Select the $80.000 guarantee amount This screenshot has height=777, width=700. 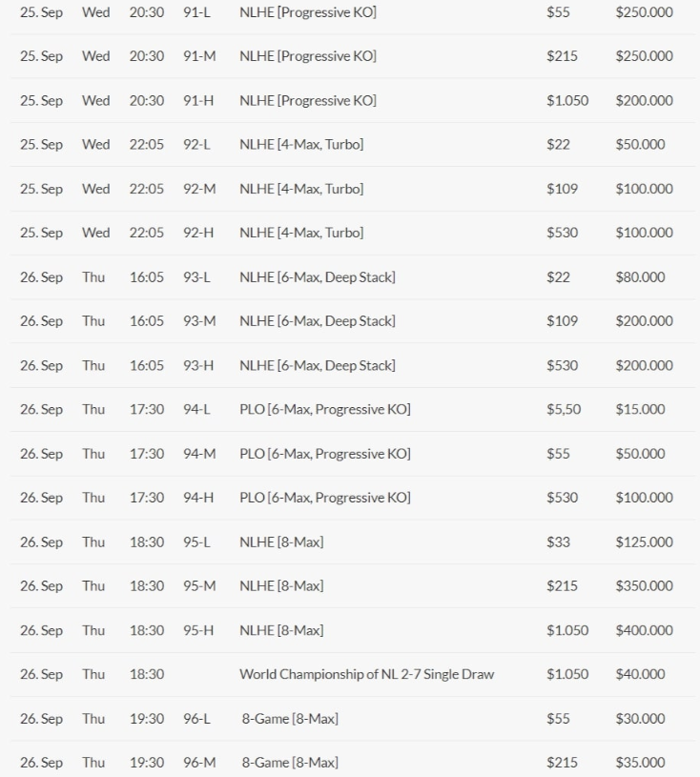[641, 277]
